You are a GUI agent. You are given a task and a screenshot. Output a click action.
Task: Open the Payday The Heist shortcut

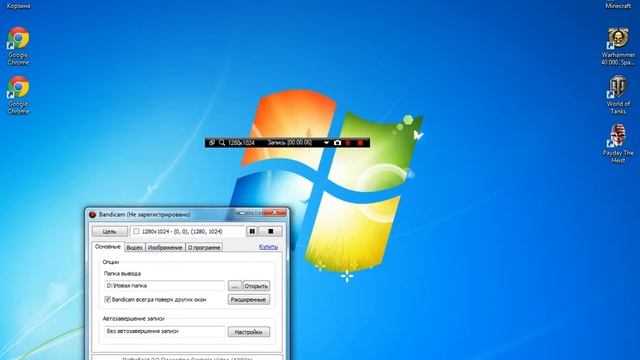(x=618, y=144)
